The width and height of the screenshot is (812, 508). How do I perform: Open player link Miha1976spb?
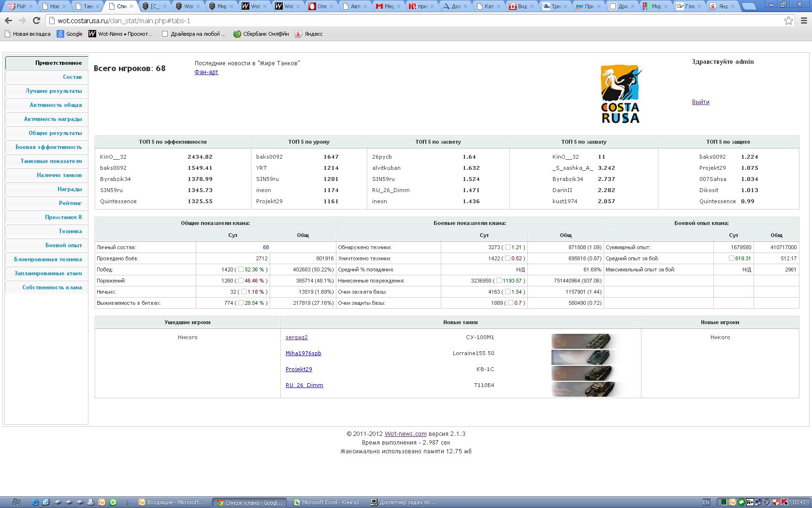(x=303, y=353)
